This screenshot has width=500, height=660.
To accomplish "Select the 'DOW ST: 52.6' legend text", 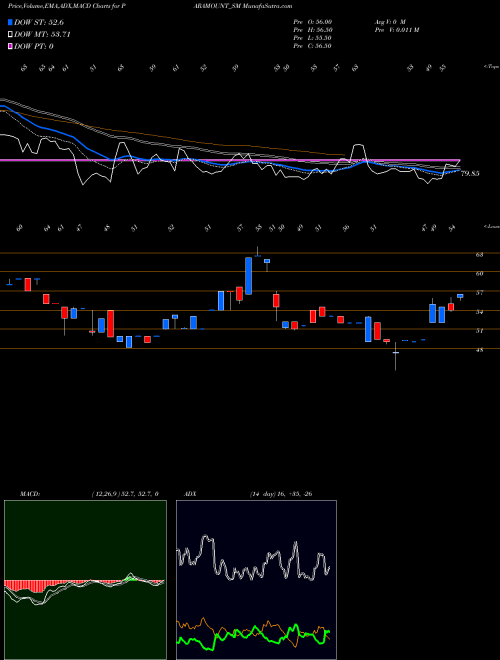I will 39,23.
